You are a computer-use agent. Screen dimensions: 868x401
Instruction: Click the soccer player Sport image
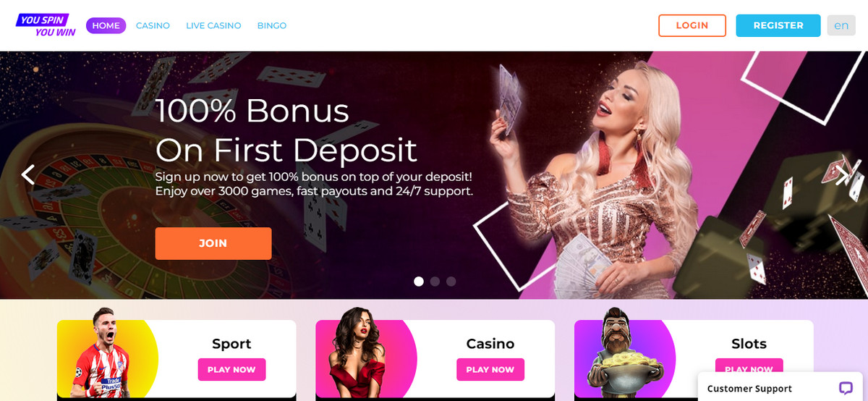click(102, 353)
